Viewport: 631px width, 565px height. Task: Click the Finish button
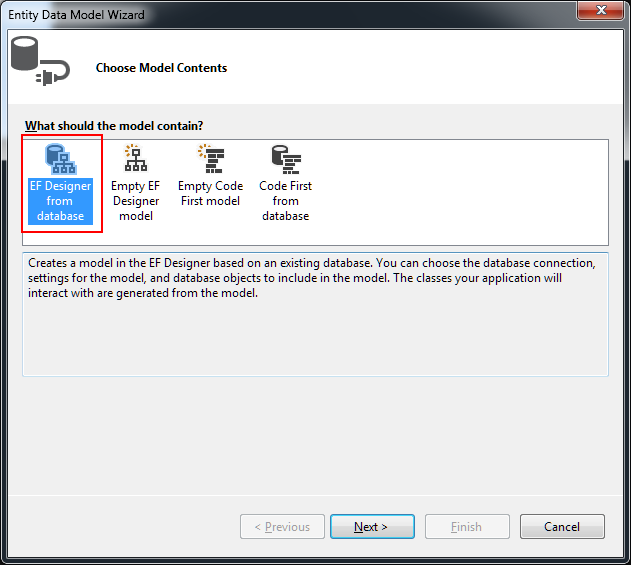(467, 526)
